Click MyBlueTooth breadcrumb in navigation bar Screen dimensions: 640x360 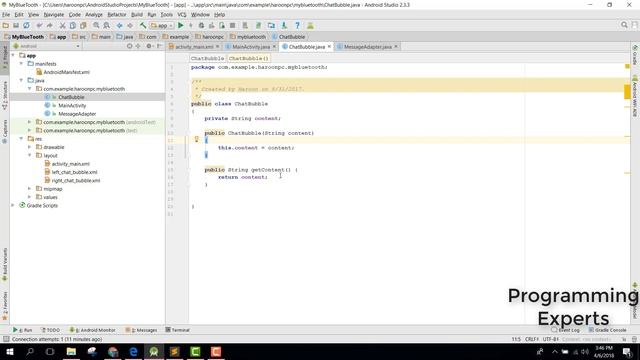point(24,37)
